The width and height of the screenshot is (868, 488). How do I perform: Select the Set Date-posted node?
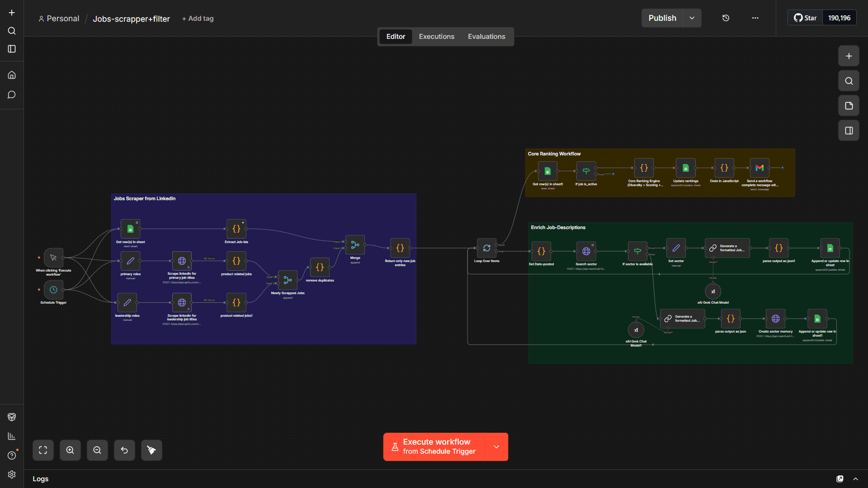click(541, 251)
